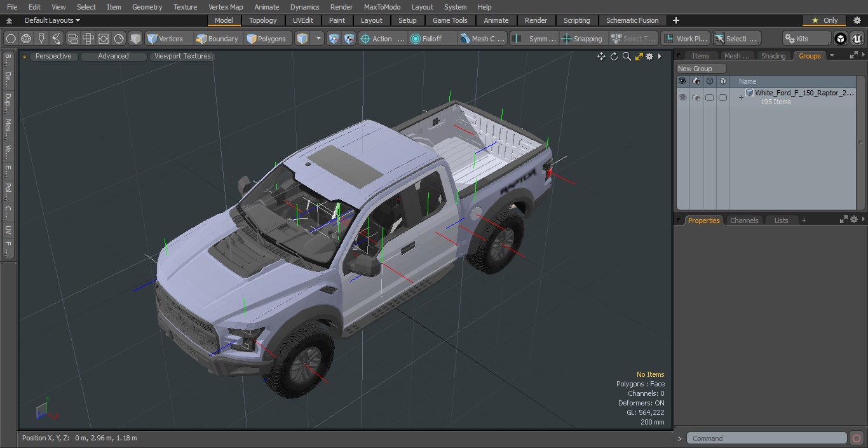Open the Falloff menu
Viewport: 868px width, 448px height.
point(433,39)
